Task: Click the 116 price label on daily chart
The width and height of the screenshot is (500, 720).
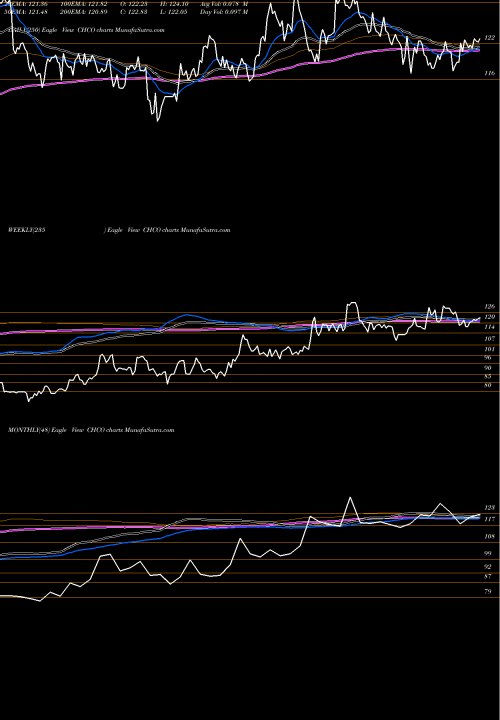Action: point(490,73)
